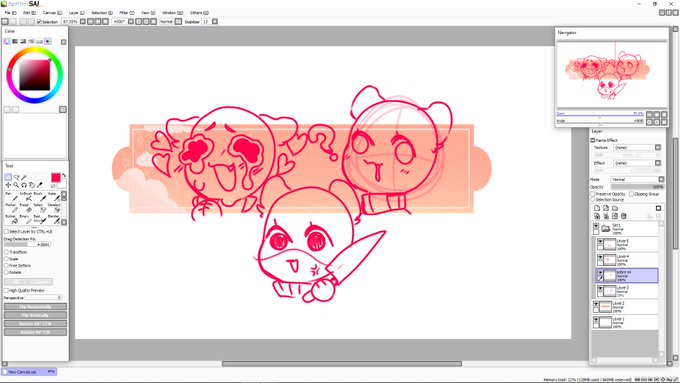The height and width of the screenshot is (383, 680).
Task: Choose the AirBrush tool
Action: (x=26, y=196)
